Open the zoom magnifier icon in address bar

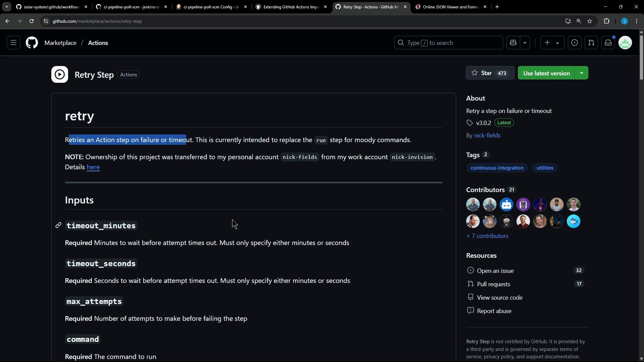click(x=579, y=21)
